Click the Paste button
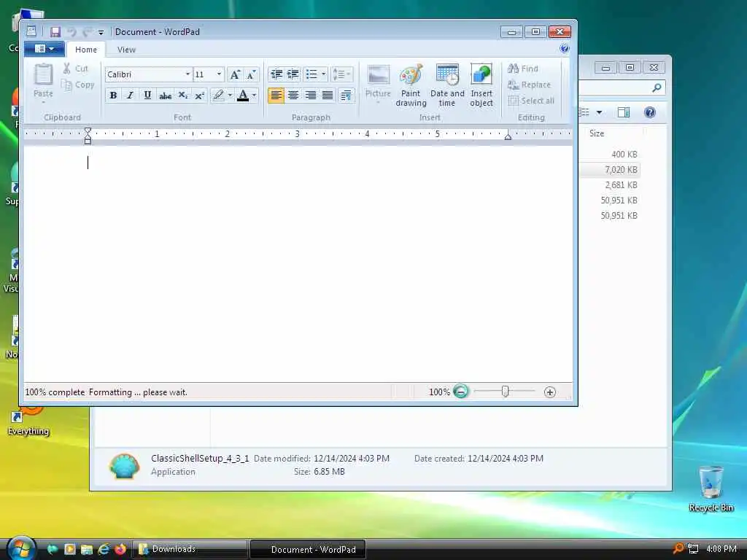 (43, 82)
